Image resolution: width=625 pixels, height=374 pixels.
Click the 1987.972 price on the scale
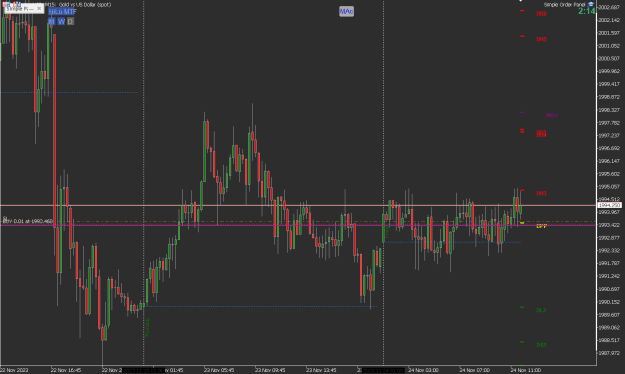pos(609,353)
